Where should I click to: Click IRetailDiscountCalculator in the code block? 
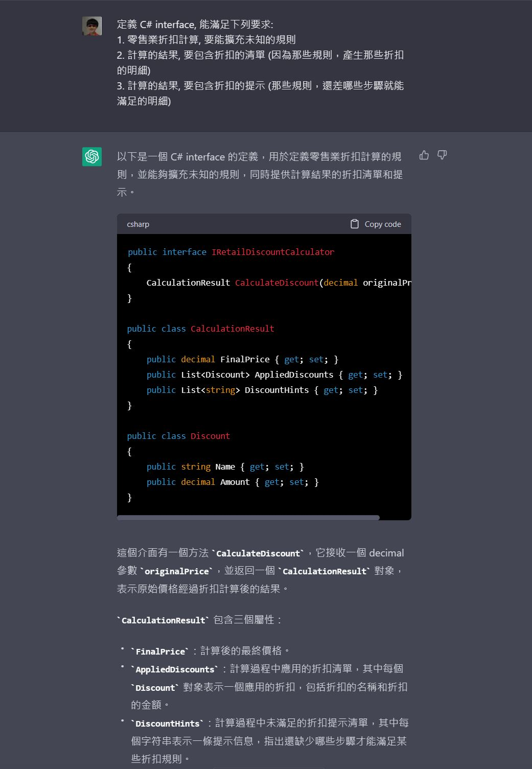272,252
